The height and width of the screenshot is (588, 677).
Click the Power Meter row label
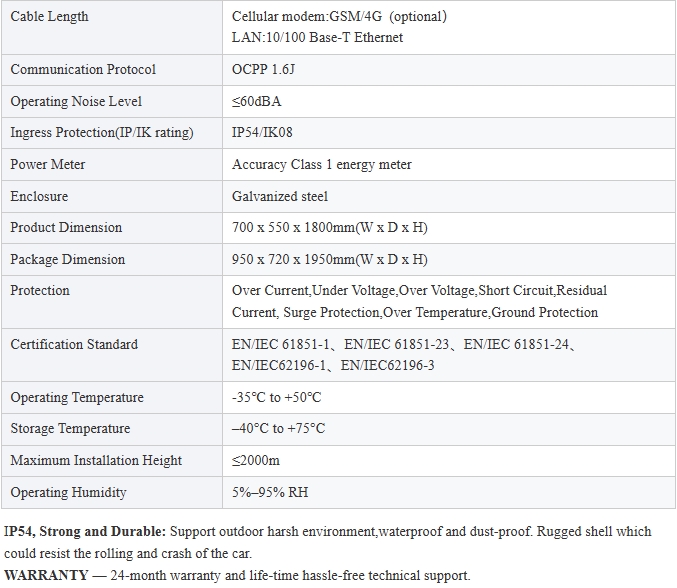click(x=48, y=165)
